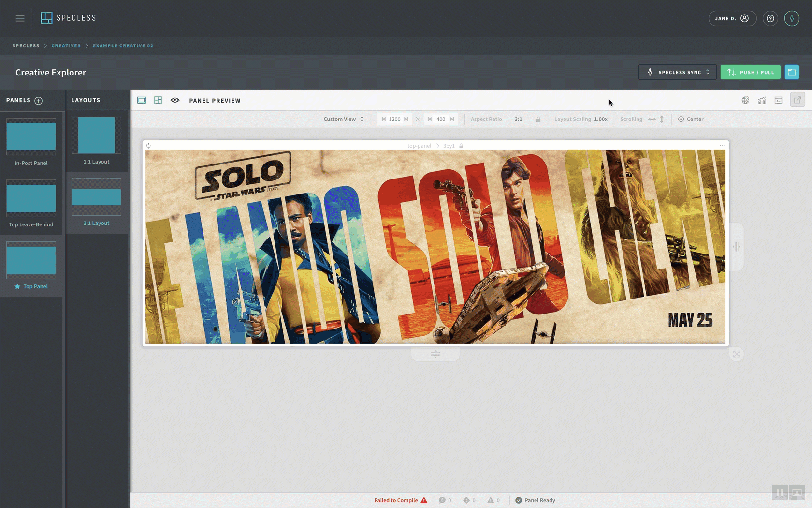Image resolution: width=812 pixels, height=508 pixels.
Task: Click the Center button
Action: pyautogui.click(x=691, y=119)
